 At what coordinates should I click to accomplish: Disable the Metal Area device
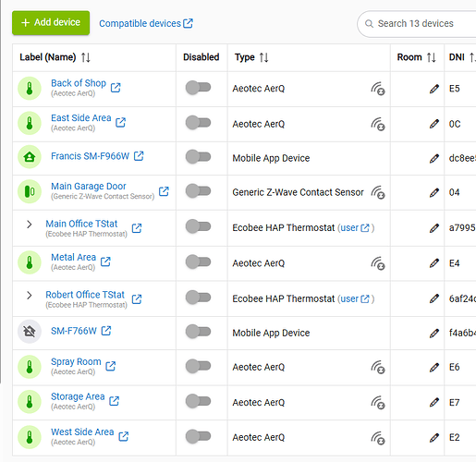(x=198, y=262)
